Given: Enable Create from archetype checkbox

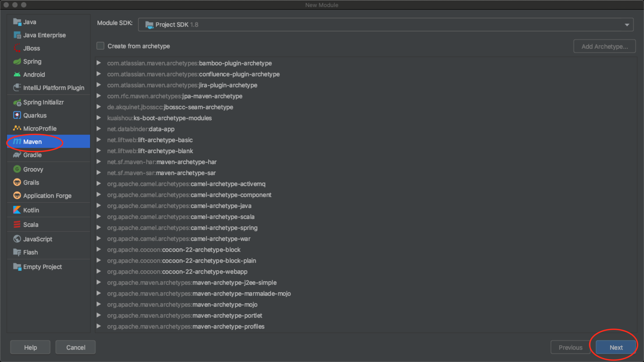Looking at the screenshot, I should (x=100, y=46).
